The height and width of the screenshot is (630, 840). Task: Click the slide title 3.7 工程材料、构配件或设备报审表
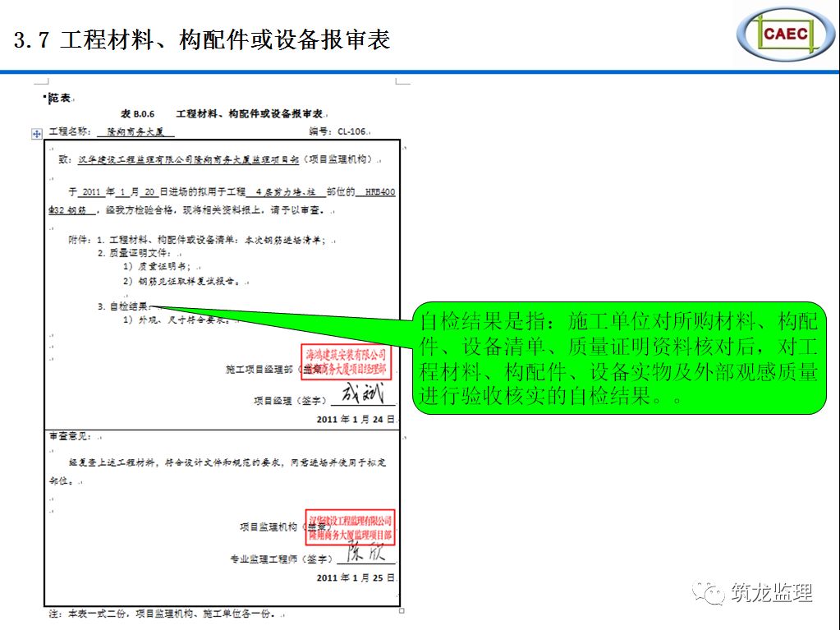tap(202, 40)
